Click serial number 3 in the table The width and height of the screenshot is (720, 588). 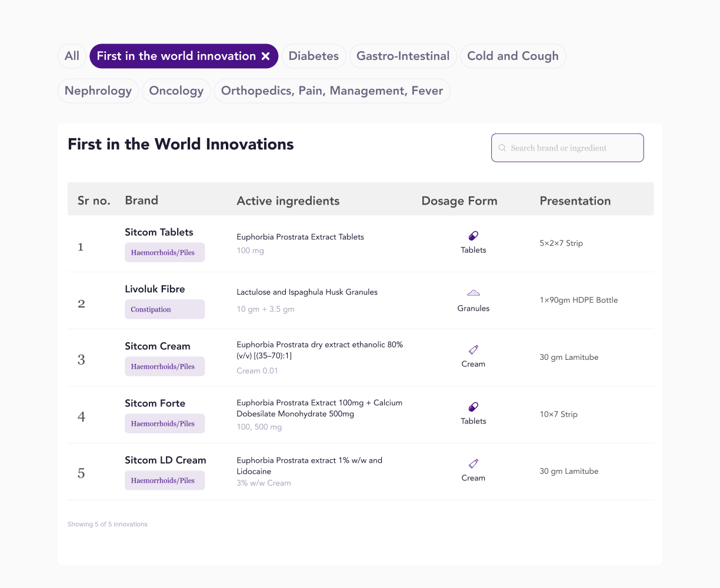(x=81, y=360)
